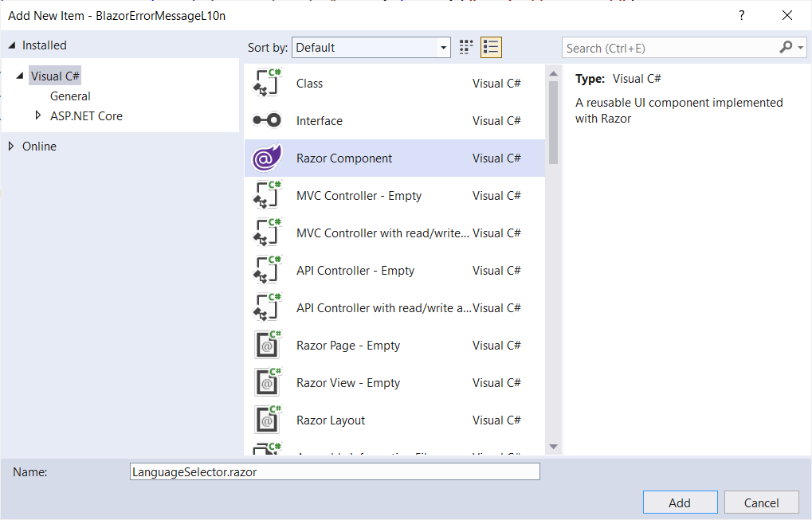
Task: Select the Class template icon
Action: (267, 83)
